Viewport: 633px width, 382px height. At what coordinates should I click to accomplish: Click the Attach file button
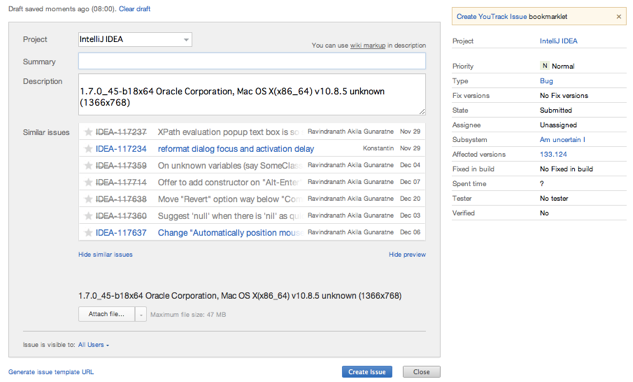point(106,314)
